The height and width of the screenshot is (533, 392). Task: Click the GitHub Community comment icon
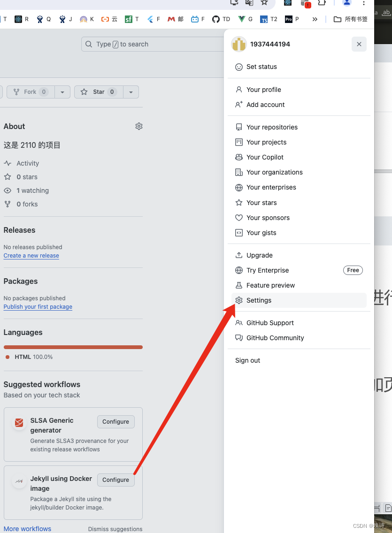239,338
